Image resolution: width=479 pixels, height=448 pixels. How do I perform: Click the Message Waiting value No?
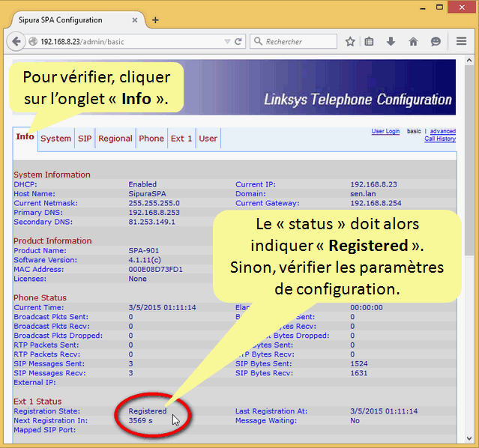355,421
